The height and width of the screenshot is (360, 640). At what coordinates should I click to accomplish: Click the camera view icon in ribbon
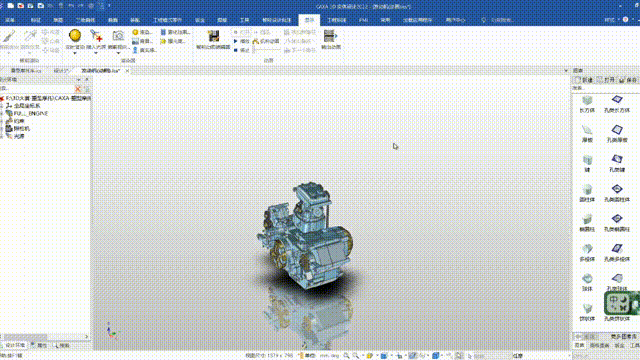(118, 36)
